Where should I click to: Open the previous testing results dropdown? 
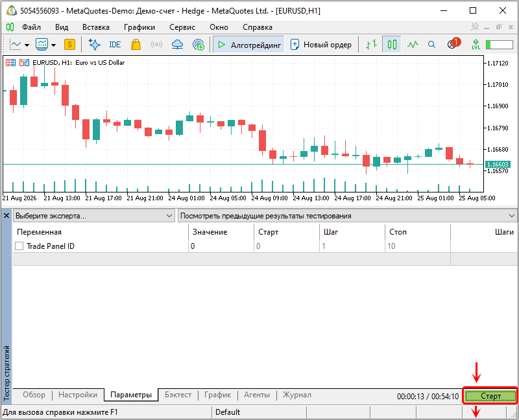348,216
